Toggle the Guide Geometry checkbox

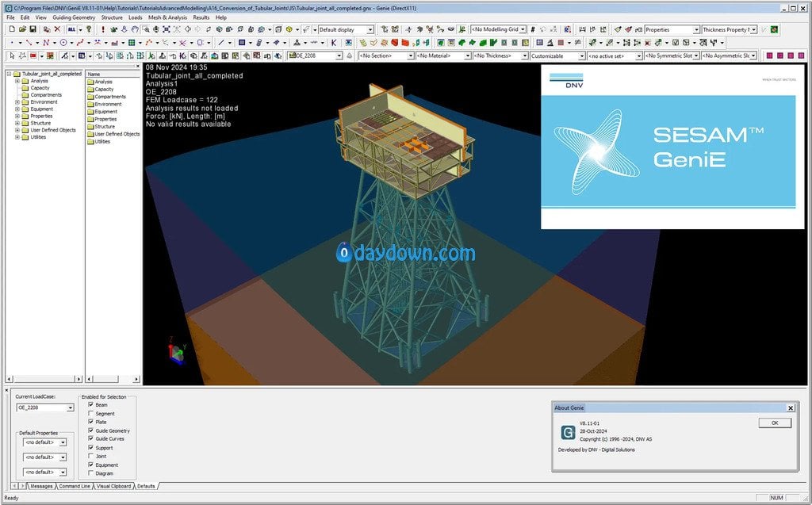click(90, 430)
